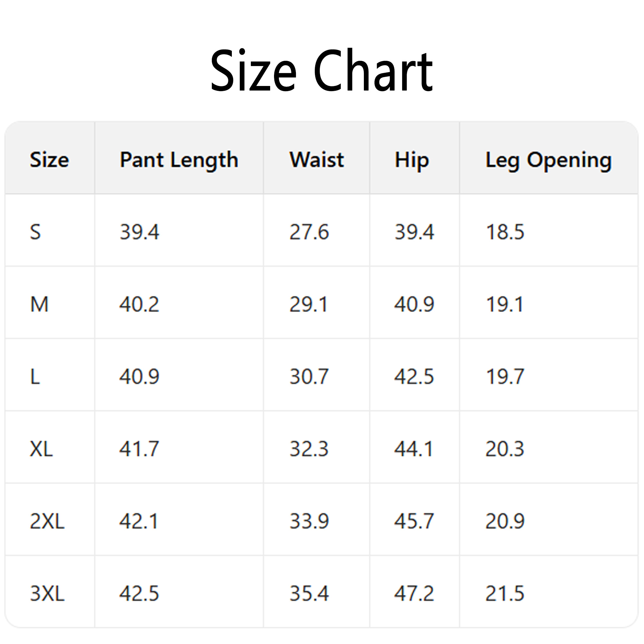Click the 2XL row label

(47, 521)
